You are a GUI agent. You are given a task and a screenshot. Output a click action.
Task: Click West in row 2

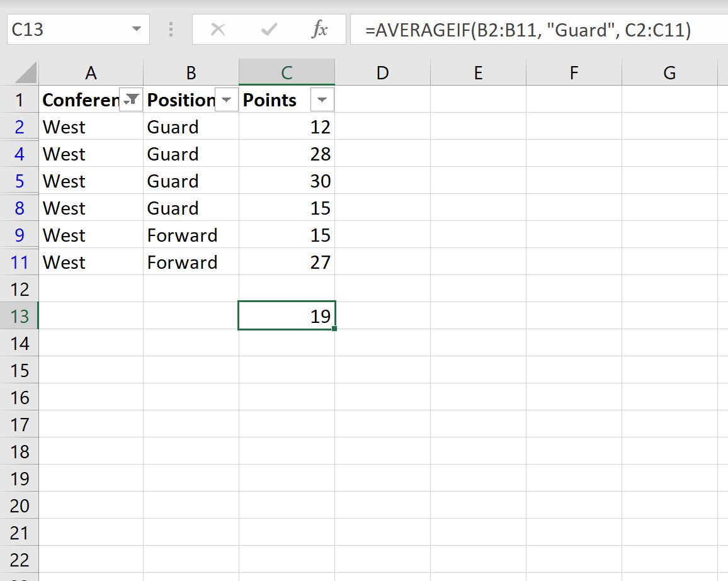(64, 127)
